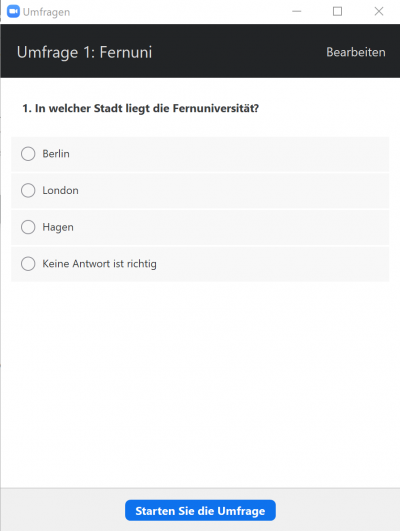Screen dimensions: 400x531
Task: Select the London radio button
Action: (28, 190)
